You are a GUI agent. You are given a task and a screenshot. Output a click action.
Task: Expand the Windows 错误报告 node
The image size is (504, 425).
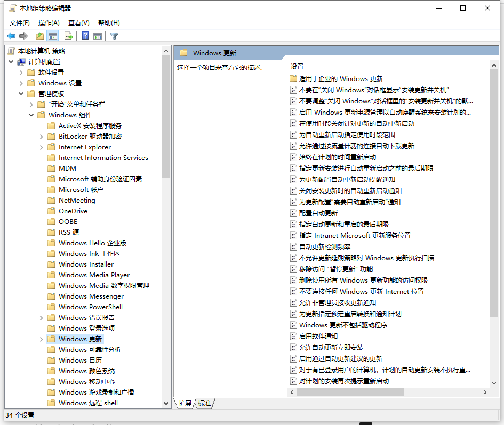coord(41,318)
